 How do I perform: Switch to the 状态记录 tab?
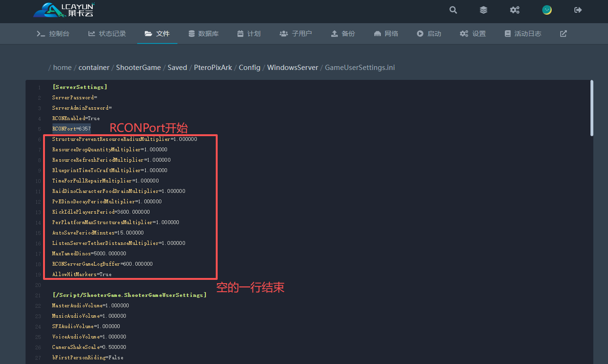(107, 34)
